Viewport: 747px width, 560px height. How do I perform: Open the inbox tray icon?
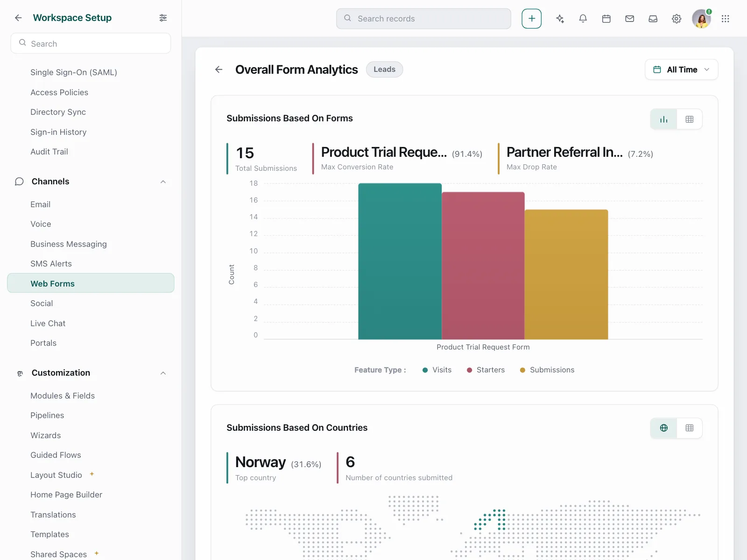pos(653,19)
